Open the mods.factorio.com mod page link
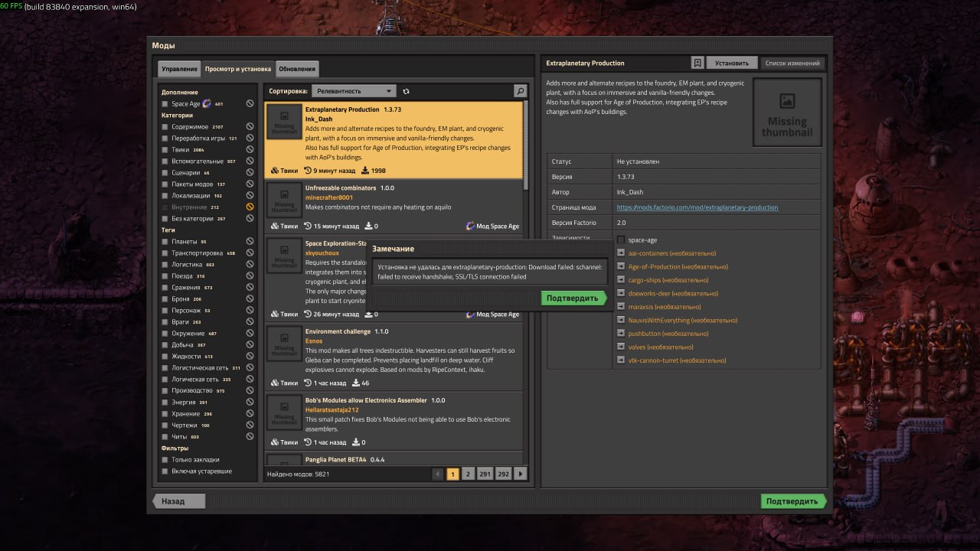This screenshot has width=980, height=551. coord(697,207)
